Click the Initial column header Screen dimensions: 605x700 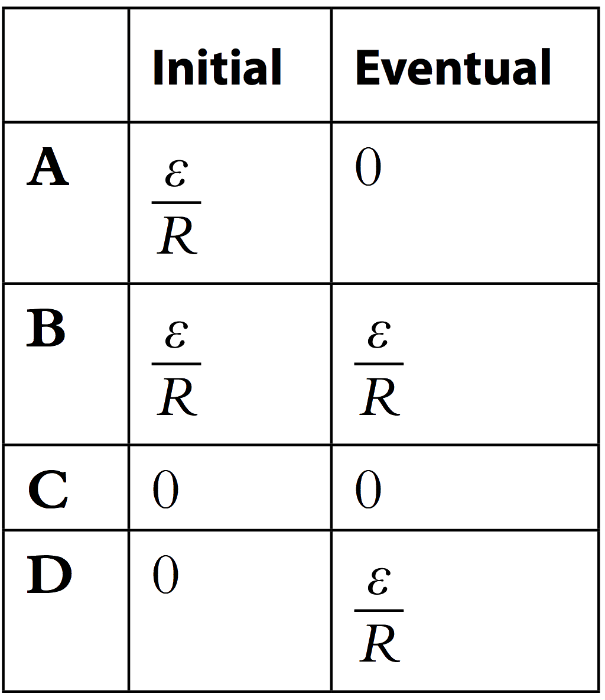click(217, 67)
